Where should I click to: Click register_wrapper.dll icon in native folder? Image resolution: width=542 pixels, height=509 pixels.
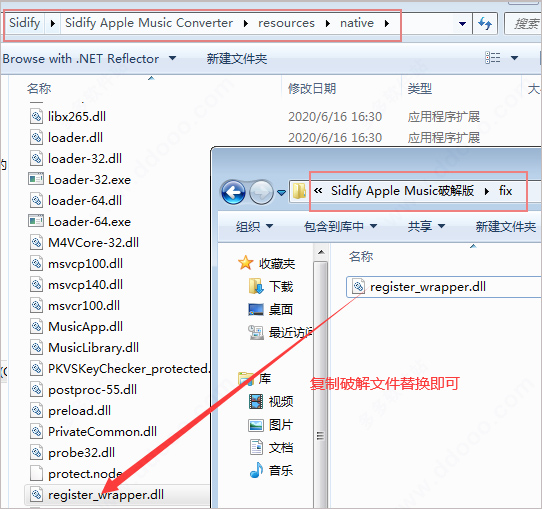coord(36,495)
